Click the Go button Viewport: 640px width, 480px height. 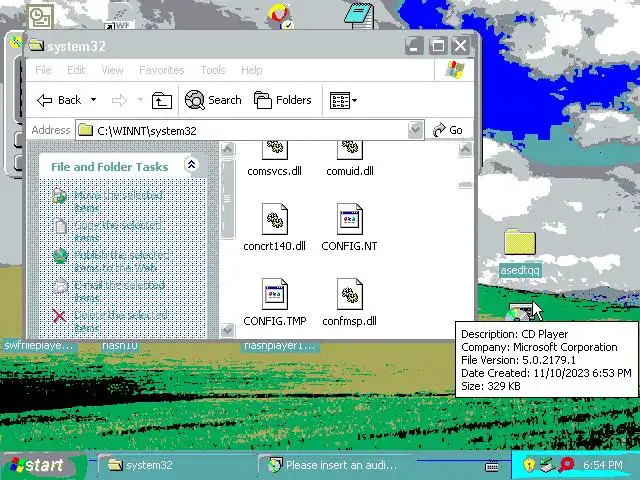point(448,130)
